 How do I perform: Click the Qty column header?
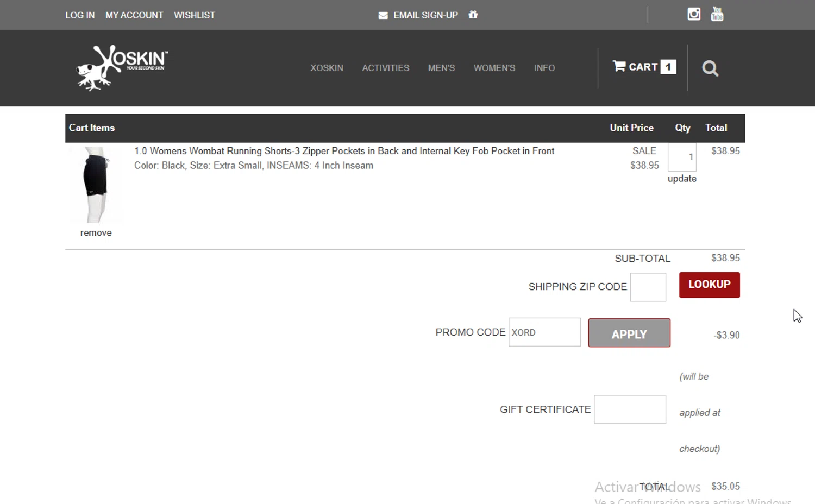click(682, 128)
